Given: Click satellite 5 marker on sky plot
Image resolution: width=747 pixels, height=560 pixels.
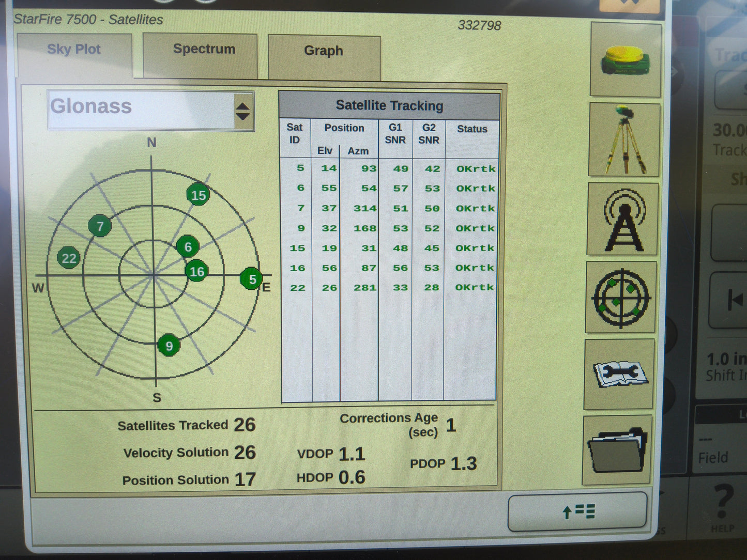Looking at the screenshot, I should point(252,279).
